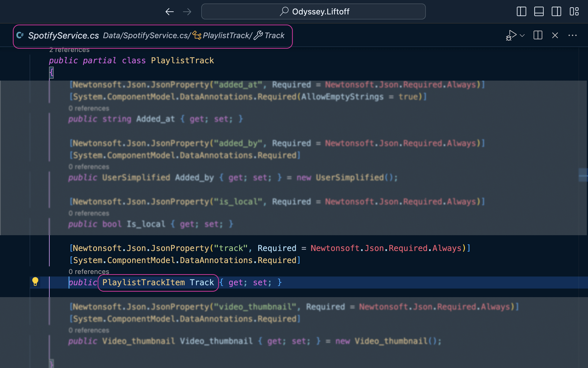588x368 pixels.
Task: Click the Odyssey.Liftoff search field
Action: click(313, 11)
